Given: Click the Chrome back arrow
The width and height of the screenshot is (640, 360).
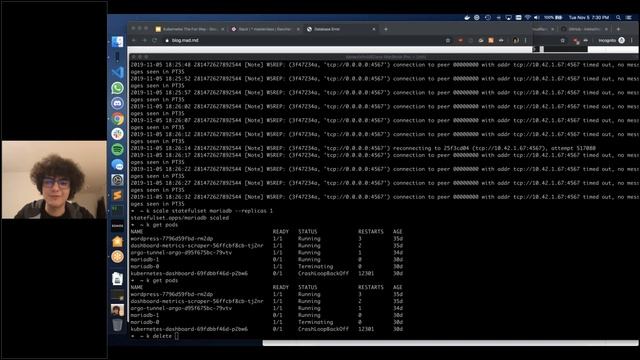Looking at the screenshot, I should coord(134,40).
